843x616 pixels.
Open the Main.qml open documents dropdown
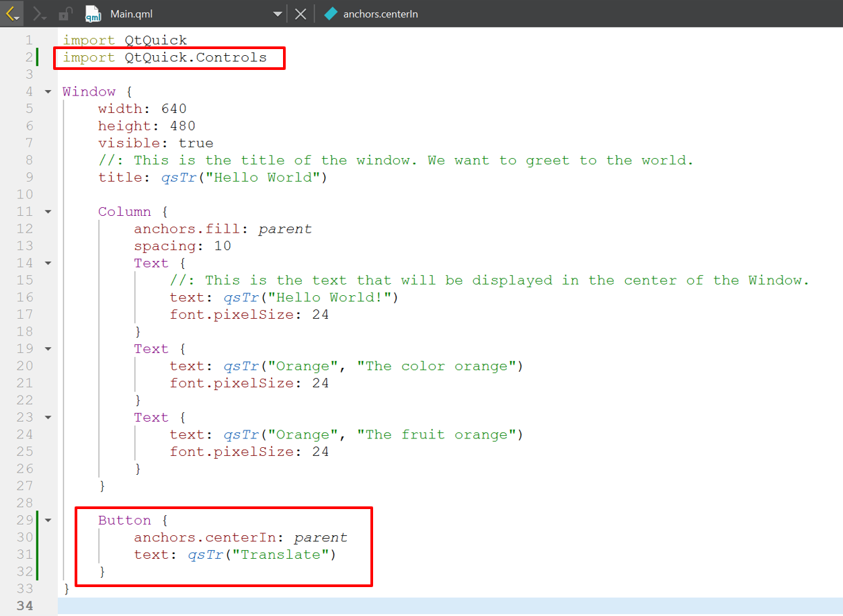point(278,14)
